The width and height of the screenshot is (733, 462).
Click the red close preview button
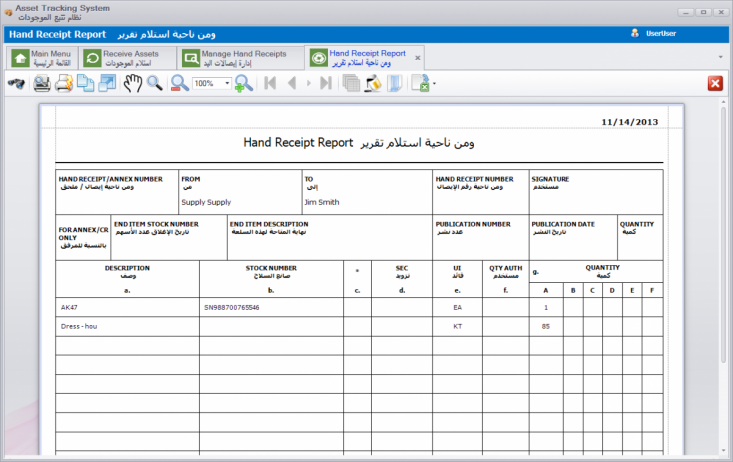coord(715,83)
